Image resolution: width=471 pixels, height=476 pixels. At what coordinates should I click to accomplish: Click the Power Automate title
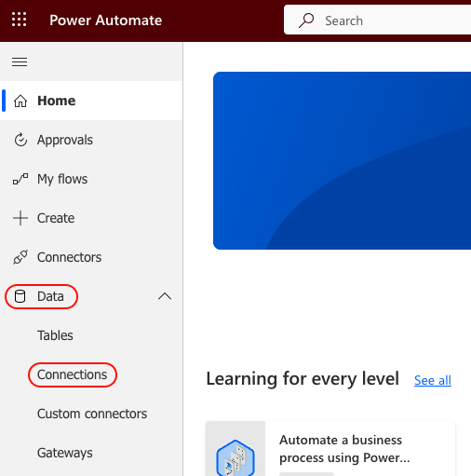pos(106,20)
